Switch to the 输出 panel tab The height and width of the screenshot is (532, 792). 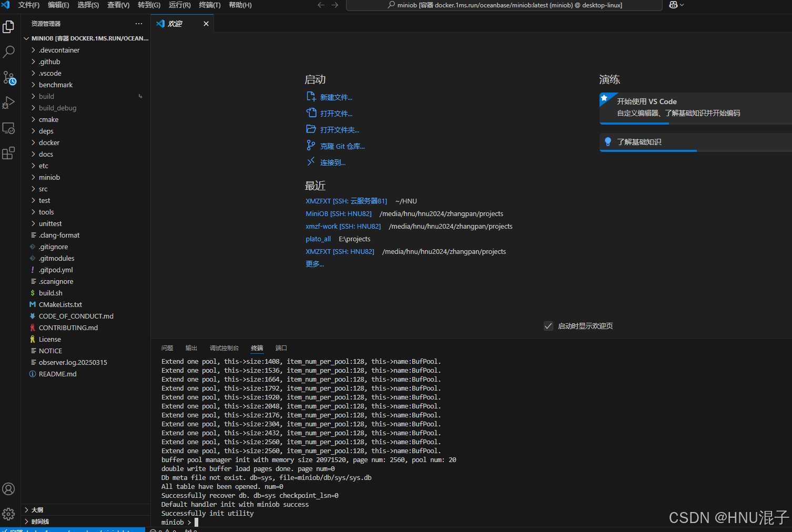click(191, 348)
